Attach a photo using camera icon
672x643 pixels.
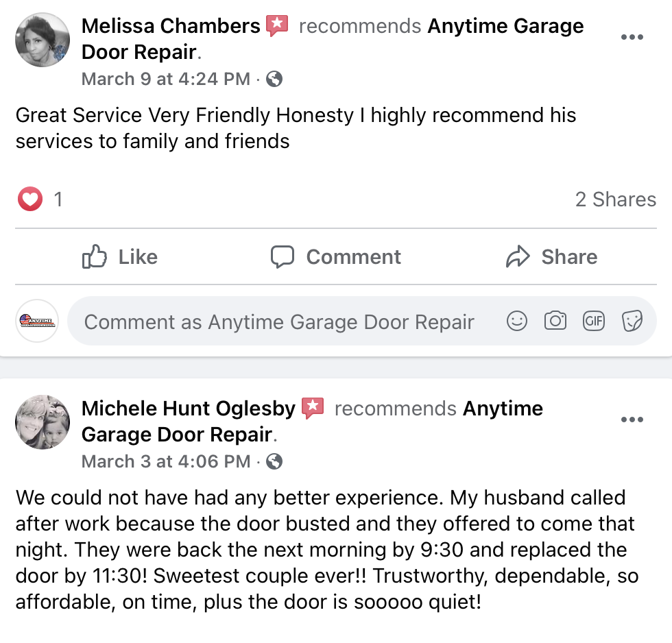click(x=555, y=321)
